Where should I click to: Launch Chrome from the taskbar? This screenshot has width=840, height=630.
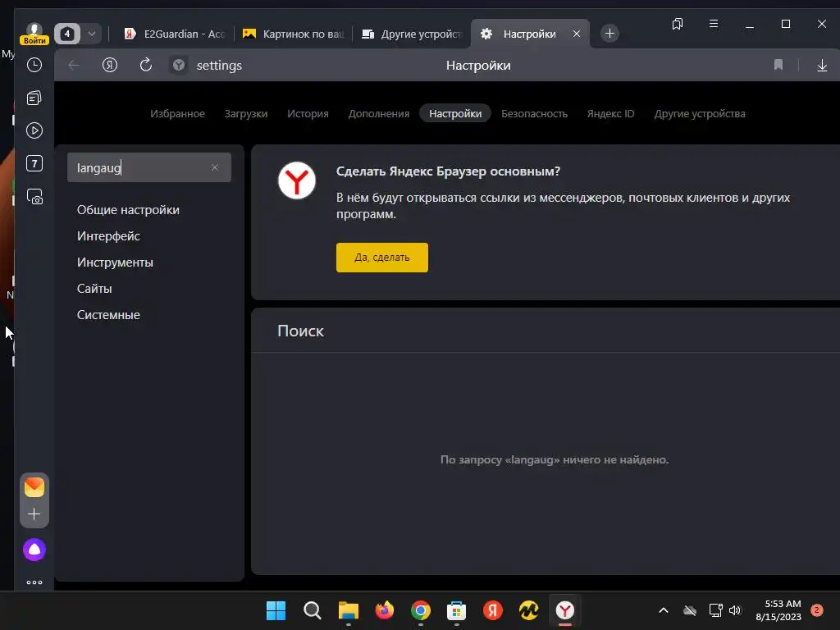[x=421, y=610]
